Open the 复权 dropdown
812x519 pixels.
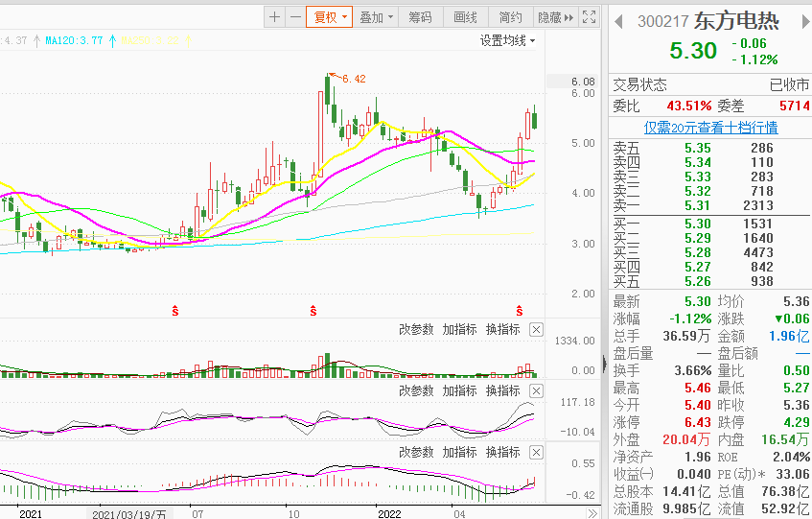pyautogui.click(x=330, y=17)
